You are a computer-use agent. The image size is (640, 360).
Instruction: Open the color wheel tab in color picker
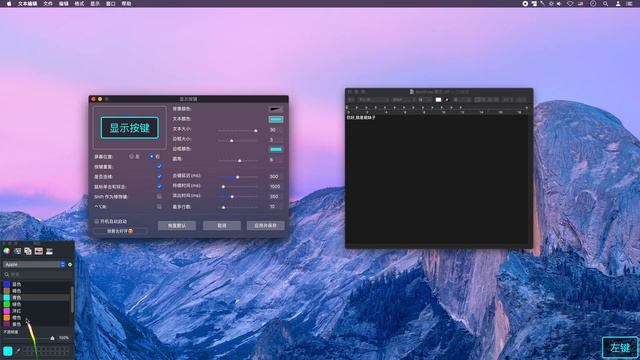coord(7,251)
